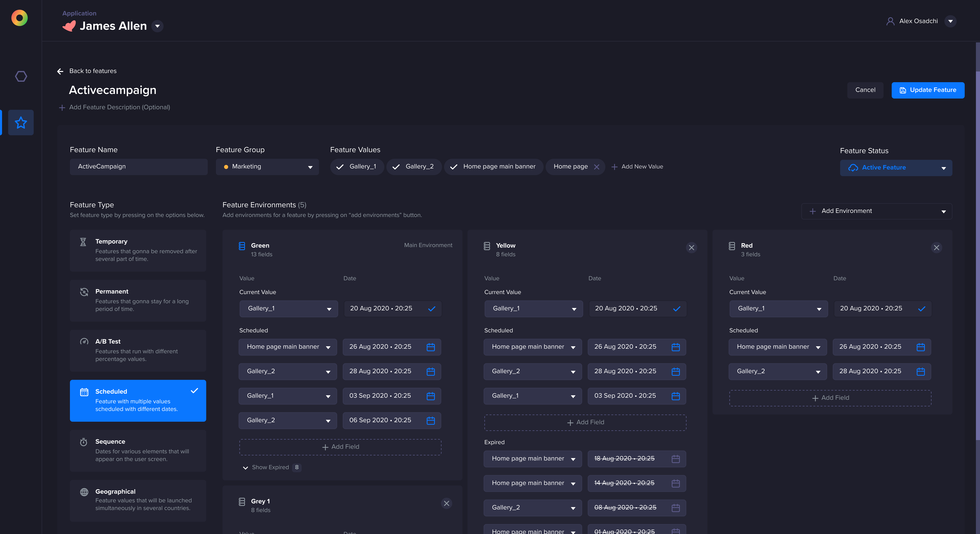Click the check mark on Green current date

431,309
